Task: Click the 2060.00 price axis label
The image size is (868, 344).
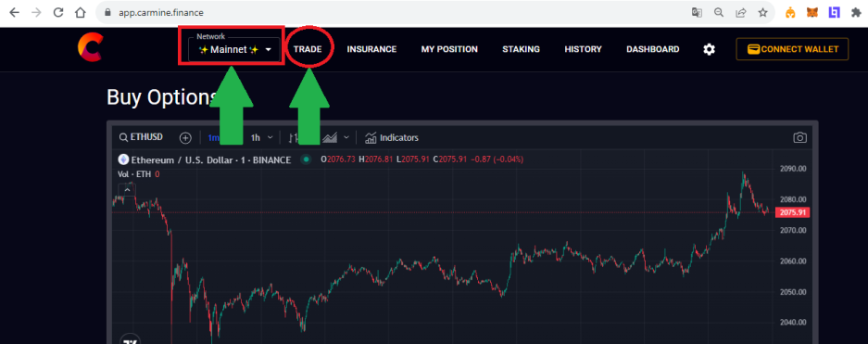Action: [793, 261]
